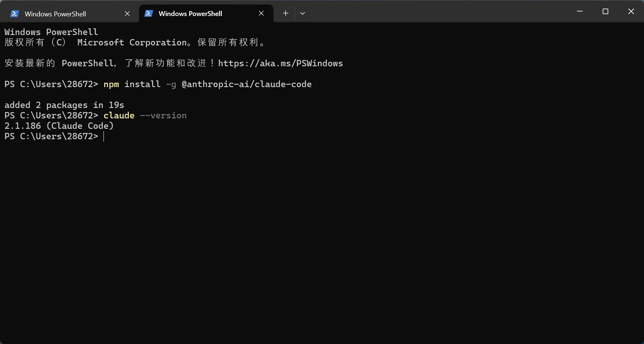Click the 'claude --version' command text

[145, 115]
